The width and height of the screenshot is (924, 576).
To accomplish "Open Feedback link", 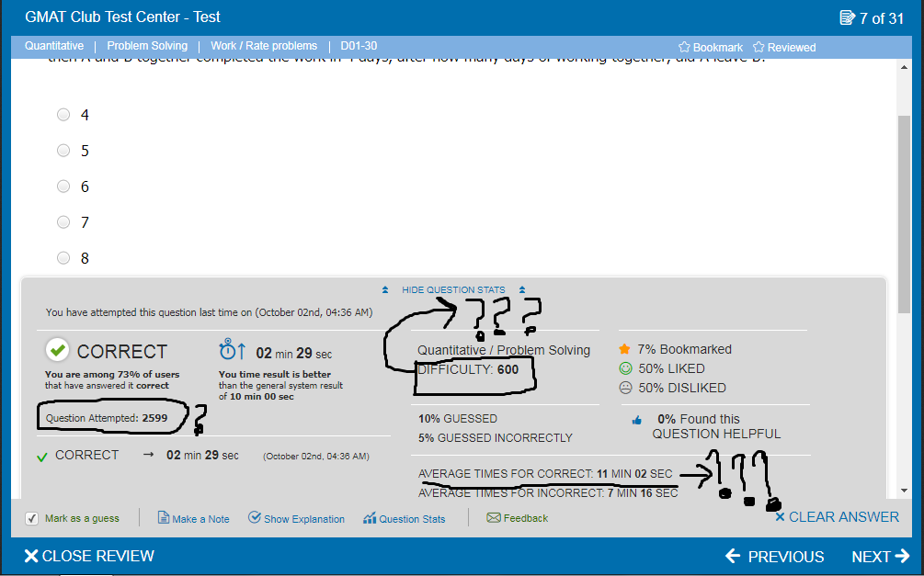I will pos(518,518).
